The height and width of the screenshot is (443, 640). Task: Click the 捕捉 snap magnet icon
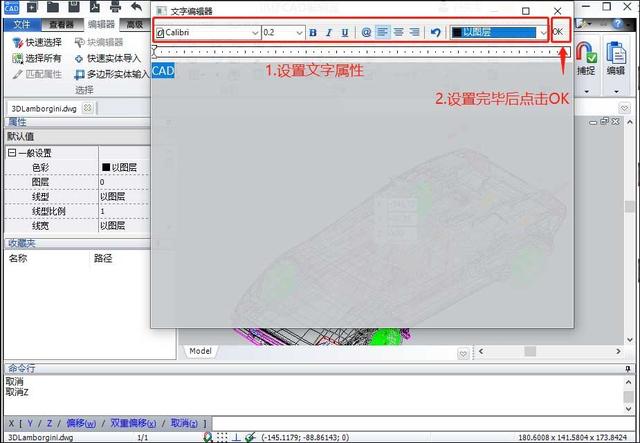click(586, 52)
